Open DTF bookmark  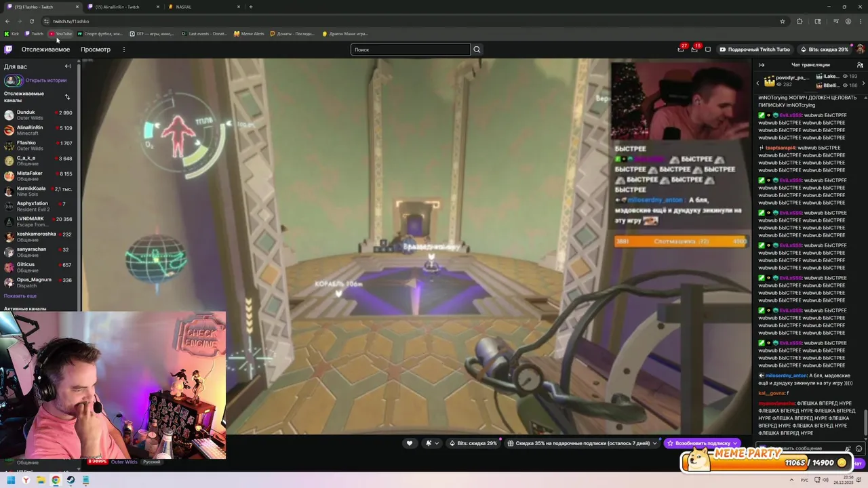point(153,34)
